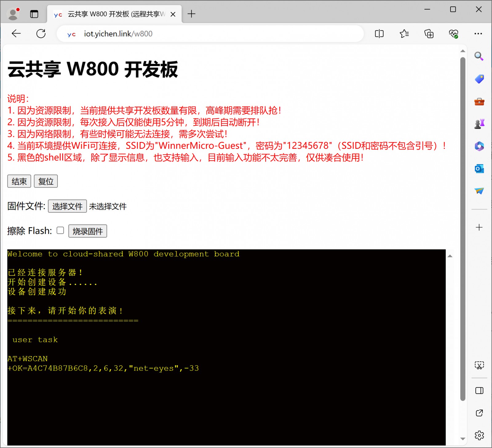492x448 pixels.
Task: Open the tab actions menu icon
Action: [x=34, y=14]
